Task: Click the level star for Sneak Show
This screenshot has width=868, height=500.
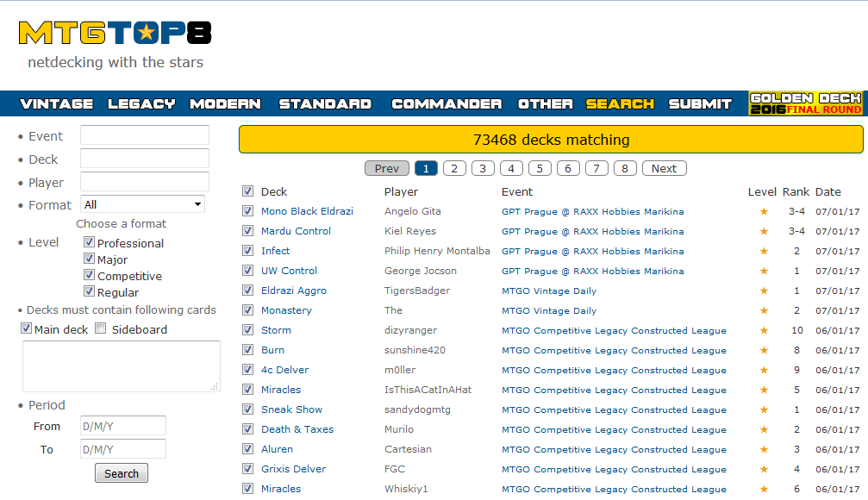Action: 764,409
